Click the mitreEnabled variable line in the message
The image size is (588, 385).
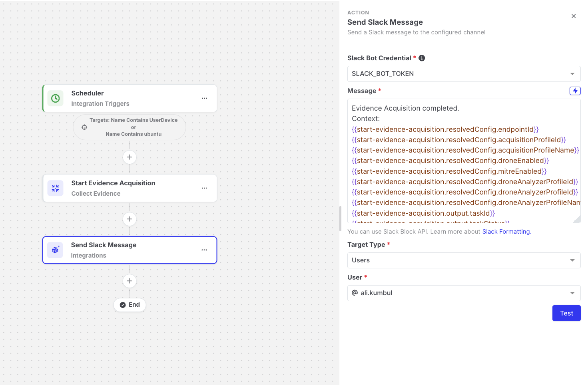(449, 171)
